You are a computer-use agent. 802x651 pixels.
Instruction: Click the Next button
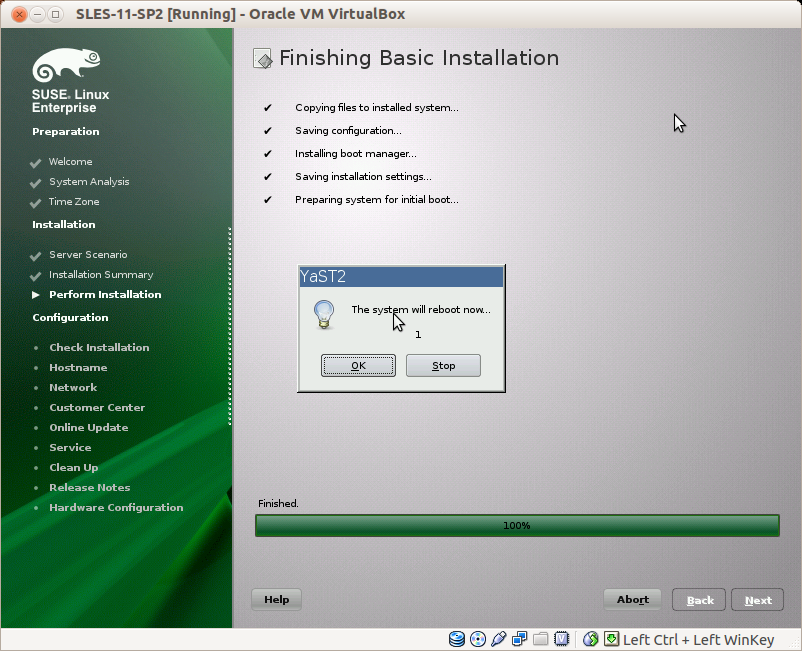[758, 599]
